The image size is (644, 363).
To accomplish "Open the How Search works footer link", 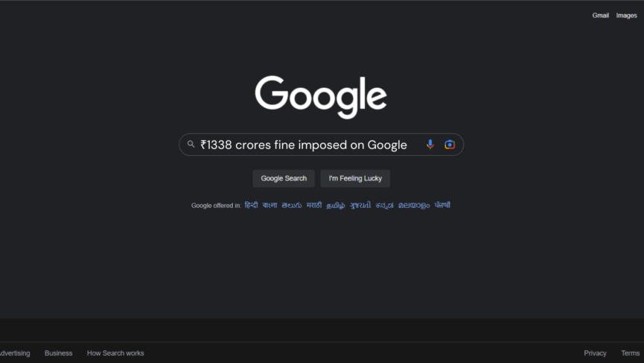I will coord(115,353).
